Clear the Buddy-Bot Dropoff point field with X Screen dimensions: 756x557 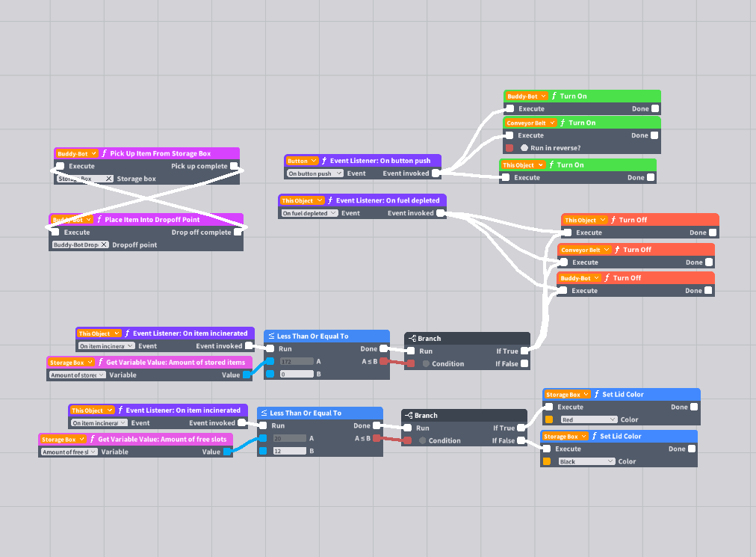pyautogui.click(x=104, y=244)
